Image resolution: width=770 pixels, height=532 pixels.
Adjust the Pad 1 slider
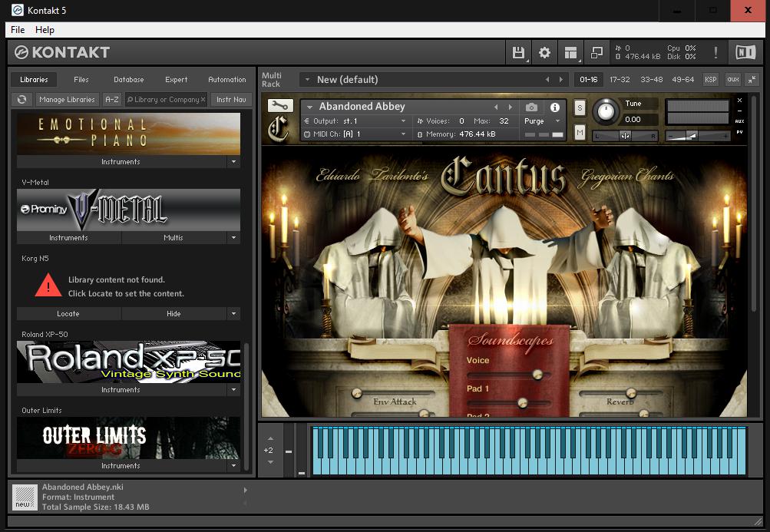[523, 403]
